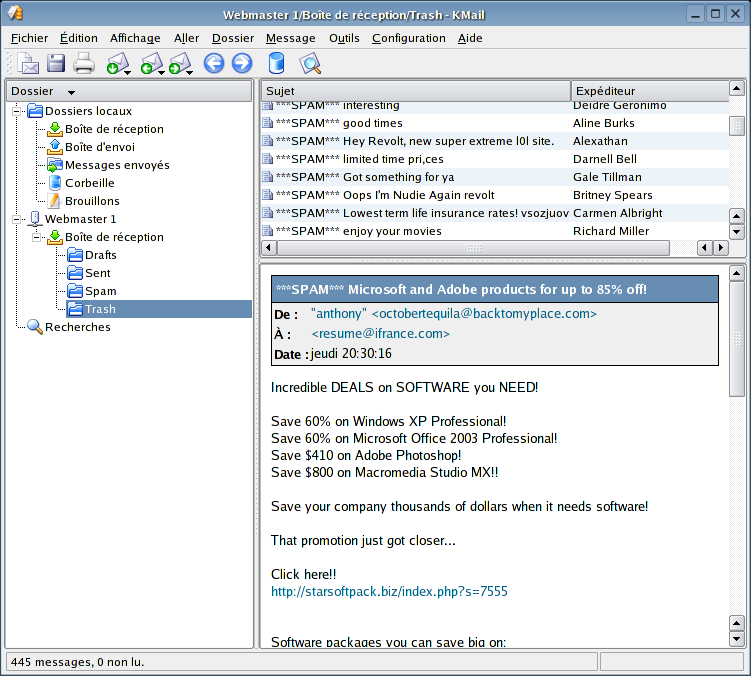This screenshot has height=676, width=751.
Task: Print the current message
Action: coord(84,65)
